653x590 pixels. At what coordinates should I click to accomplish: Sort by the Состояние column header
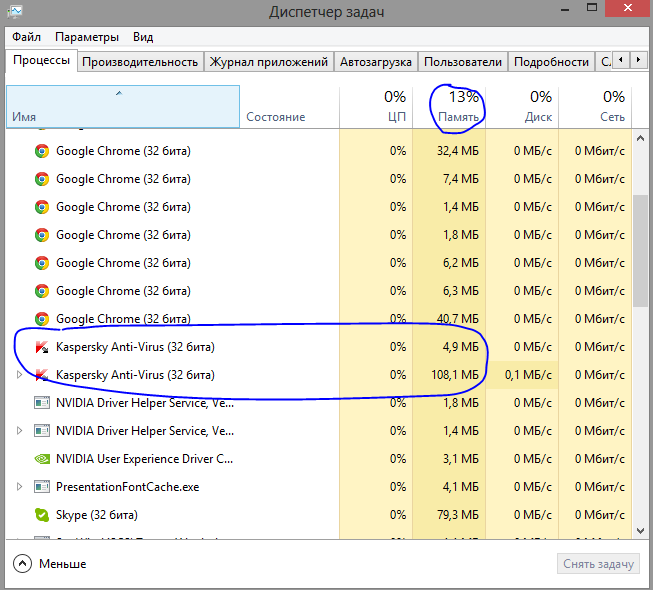(289, 107)
